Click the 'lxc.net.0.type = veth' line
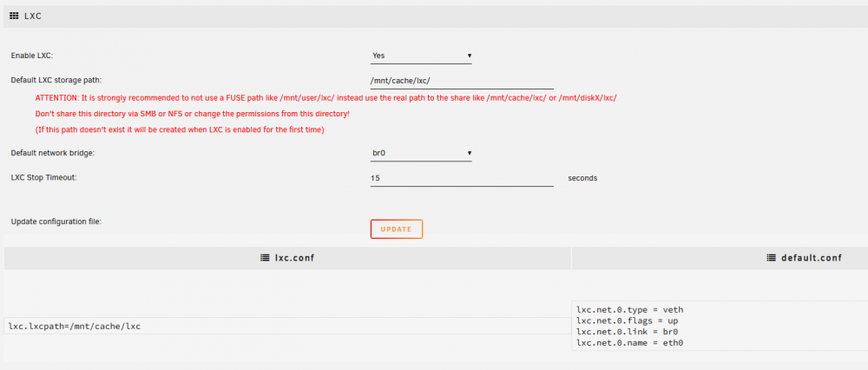This screenshot has width=868, height=370. [632, 309]
